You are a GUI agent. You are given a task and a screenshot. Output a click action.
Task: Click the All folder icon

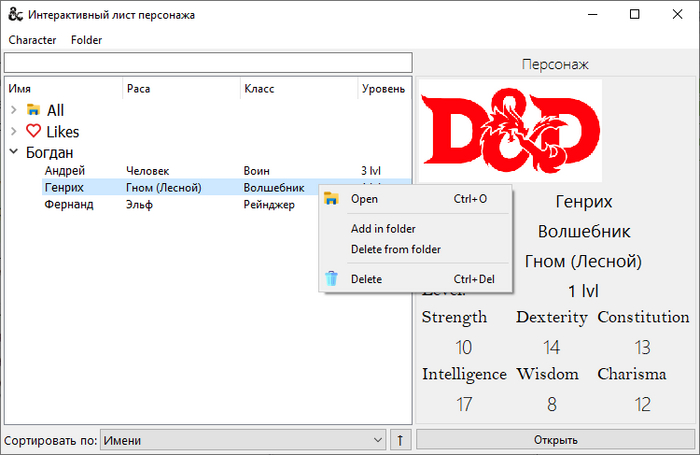point(33,109)
